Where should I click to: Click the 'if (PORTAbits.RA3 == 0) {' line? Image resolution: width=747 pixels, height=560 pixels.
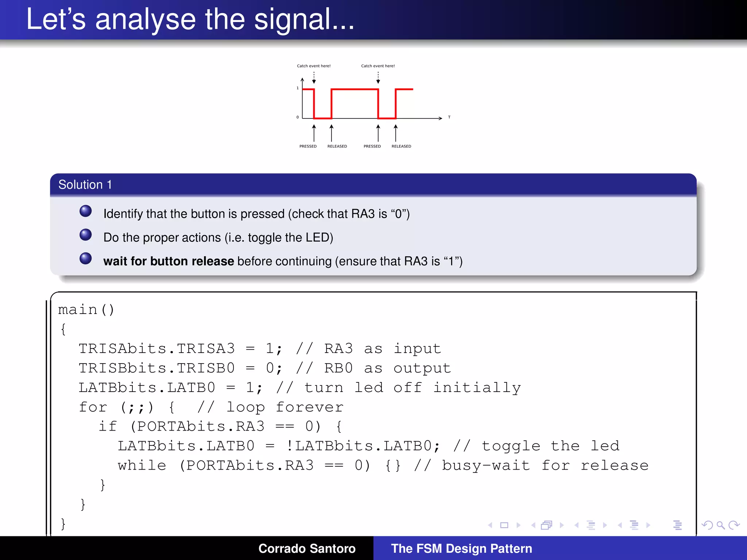(220, 427)
